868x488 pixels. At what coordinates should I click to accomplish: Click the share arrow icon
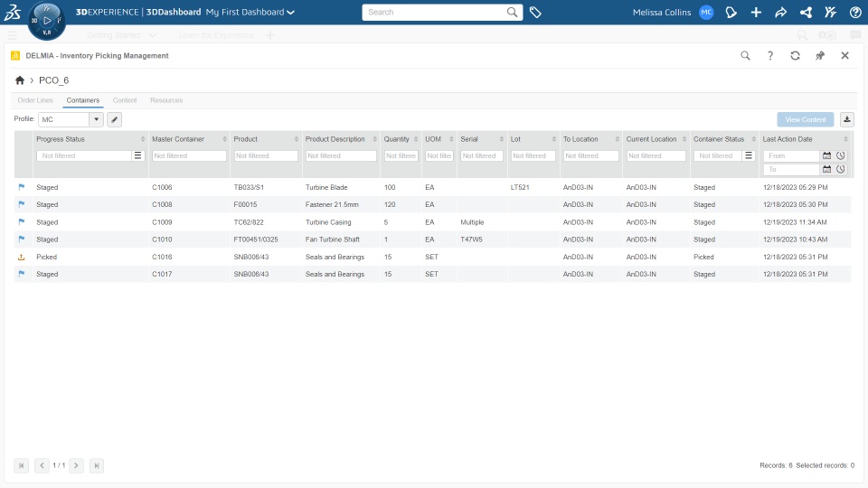(x=780, y=12)
